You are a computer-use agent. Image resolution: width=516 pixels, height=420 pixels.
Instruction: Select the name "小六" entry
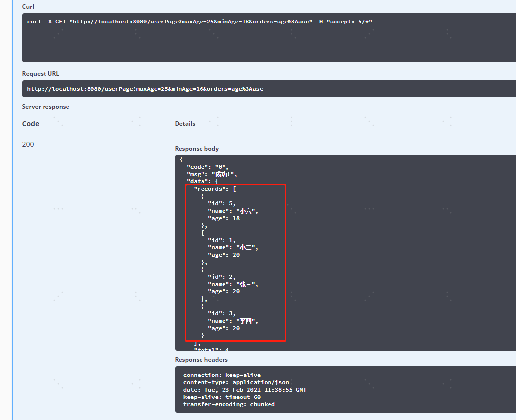(x=232, y=211)
